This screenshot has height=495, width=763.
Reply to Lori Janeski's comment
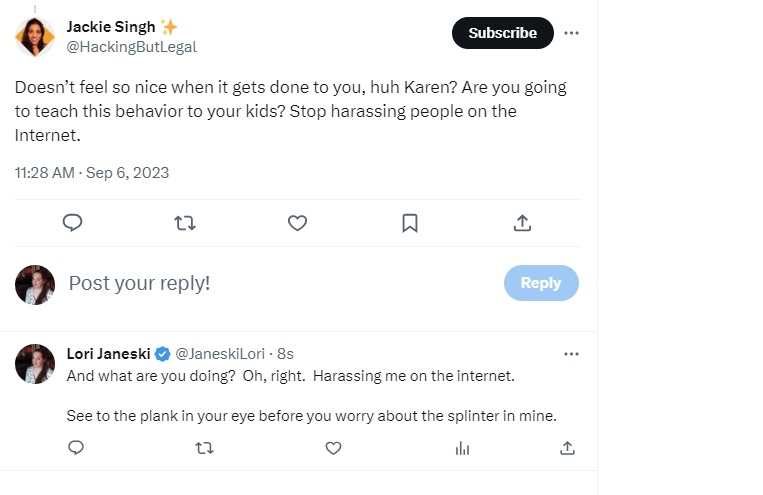(x=76, y=448)
